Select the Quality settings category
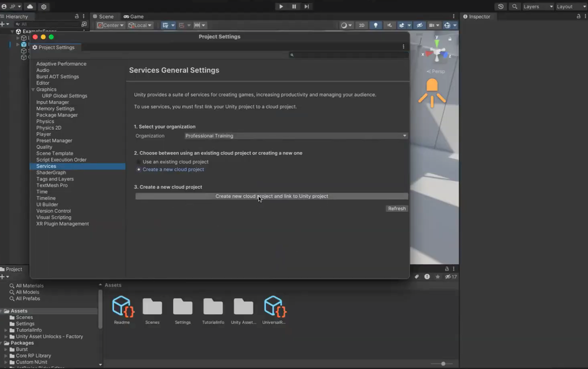The image size is (588, 369). click(44, 147)
